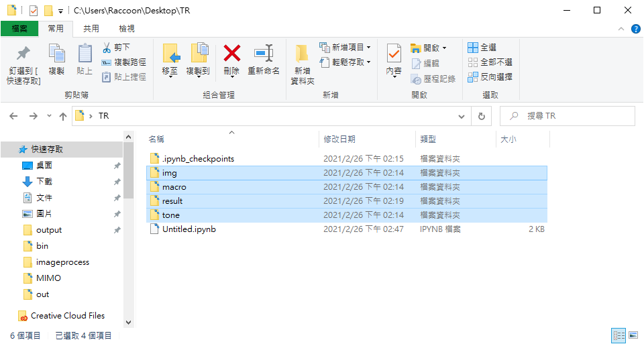Click the red Delete X icon
The height and width of the screenshot is (344, 644).
(x=231, y=54)
